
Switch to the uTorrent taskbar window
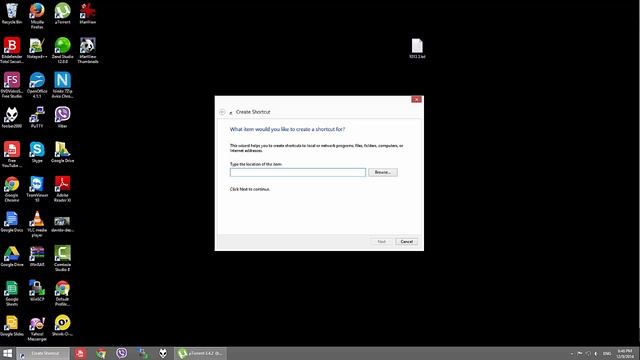(200, 353)
